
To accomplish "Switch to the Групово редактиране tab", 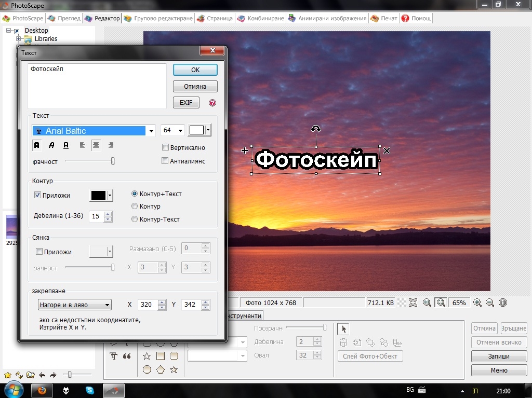I will pyautogui.click(x=158, y=18).
